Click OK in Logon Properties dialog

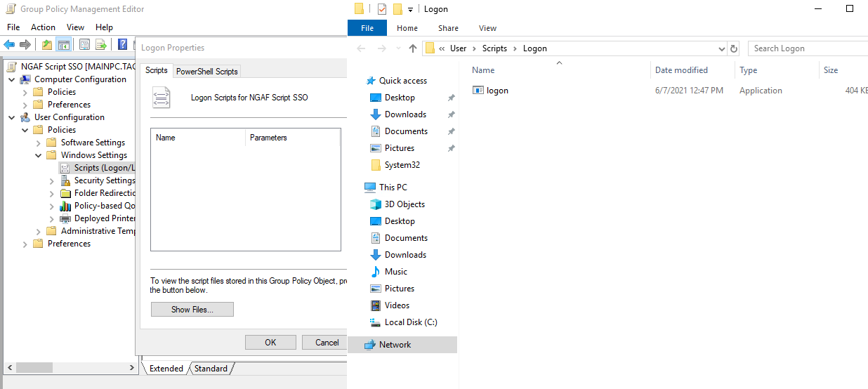click(270, 342)
